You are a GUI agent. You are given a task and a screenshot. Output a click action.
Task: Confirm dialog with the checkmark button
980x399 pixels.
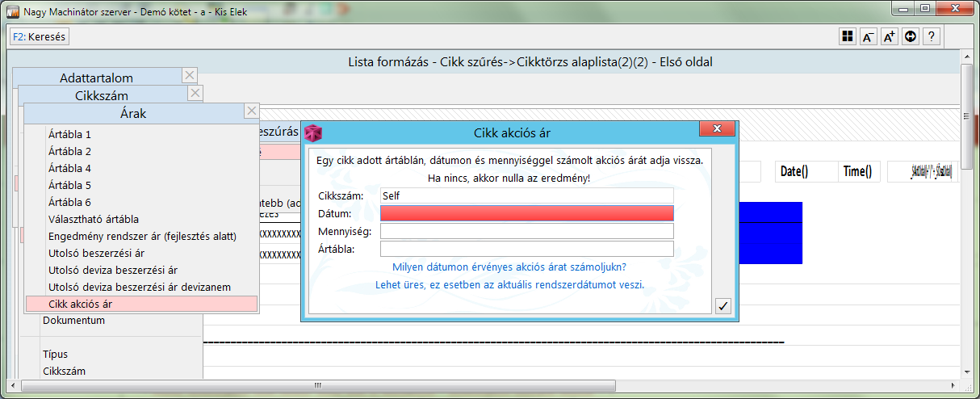pyautogui.click(x=723, y=305)
